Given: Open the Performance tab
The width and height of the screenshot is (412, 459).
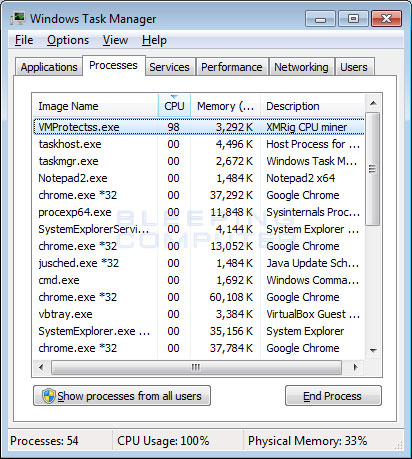Looking at the screenshot, I should click(x=232, y=67).
